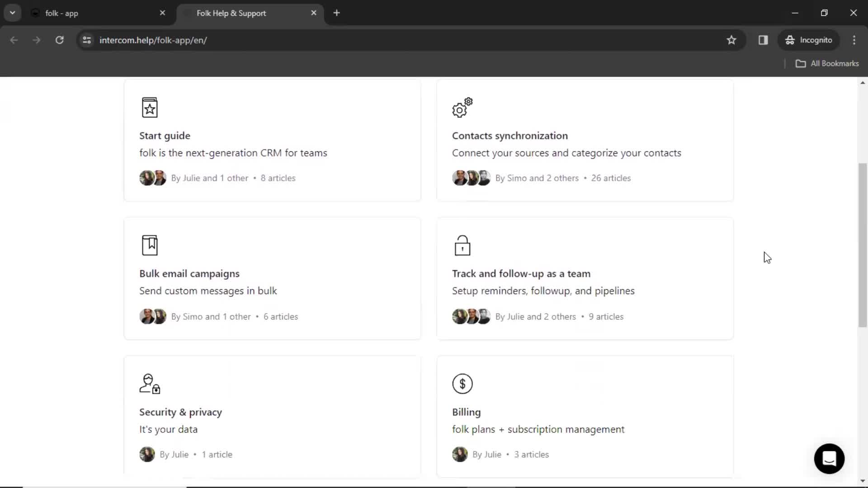Click the "26 articles" count text

tap(611, 178)
